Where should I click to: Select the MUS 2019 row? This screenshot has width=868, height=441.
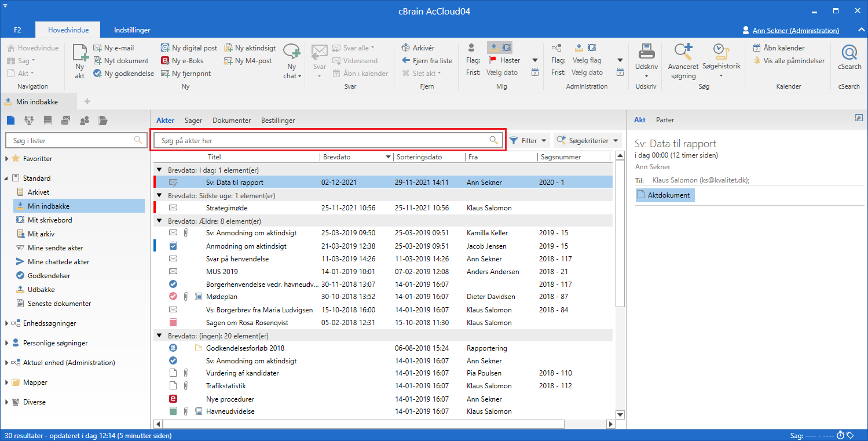[383, 272]
